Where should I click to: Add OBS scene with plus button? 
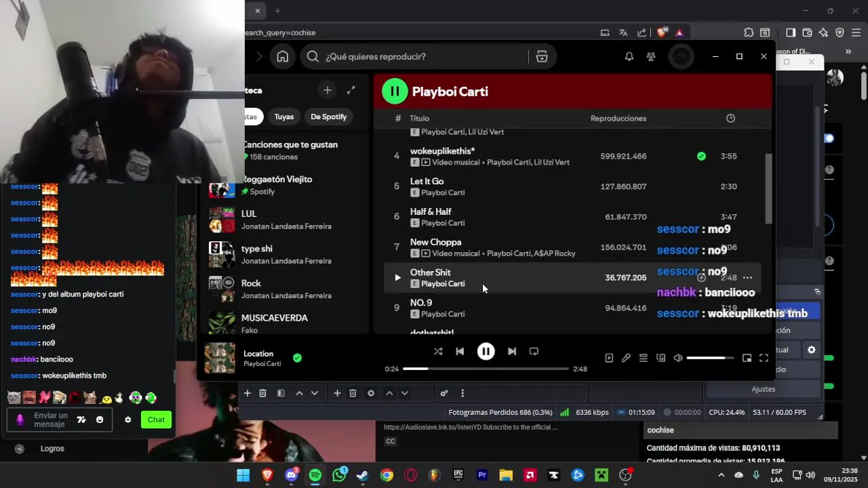248,393
